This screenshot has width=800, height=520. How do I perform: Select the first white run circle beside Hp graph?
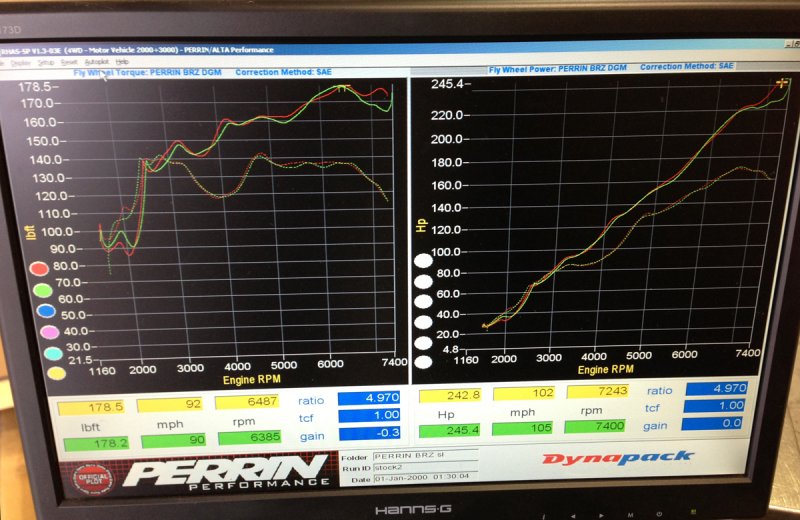coord(423,261)
